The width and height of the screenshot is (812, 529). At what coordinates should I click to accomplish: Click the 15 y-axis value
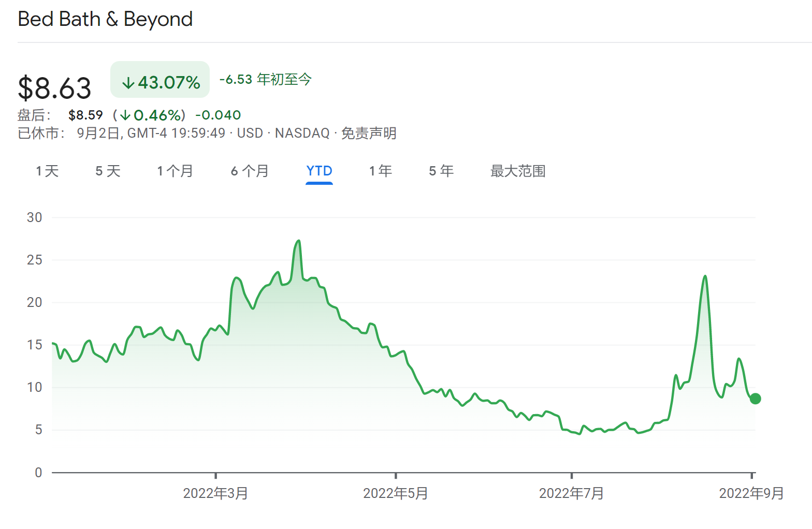tap(34, 345)
